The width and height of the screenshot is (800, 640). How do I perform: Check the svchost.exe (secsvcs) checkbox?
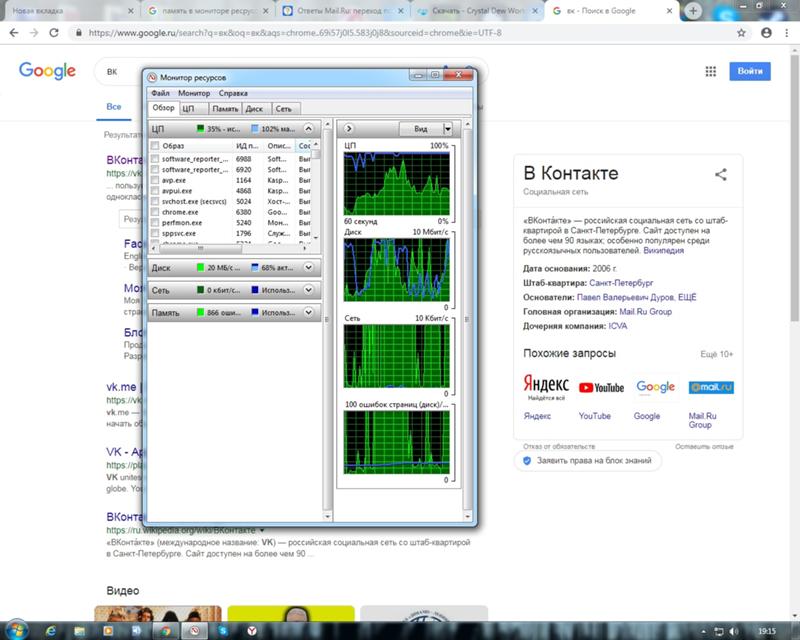coord(155,202)
